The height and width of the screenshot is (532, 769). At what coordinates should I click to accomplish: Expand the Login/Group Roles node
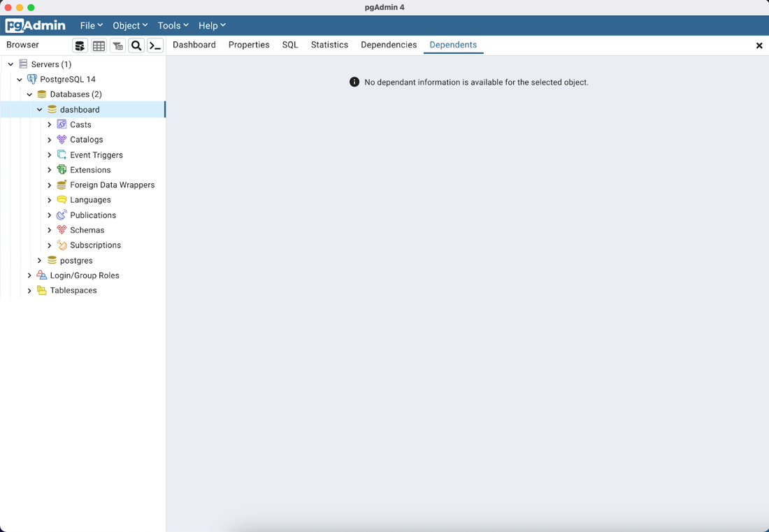29,275
